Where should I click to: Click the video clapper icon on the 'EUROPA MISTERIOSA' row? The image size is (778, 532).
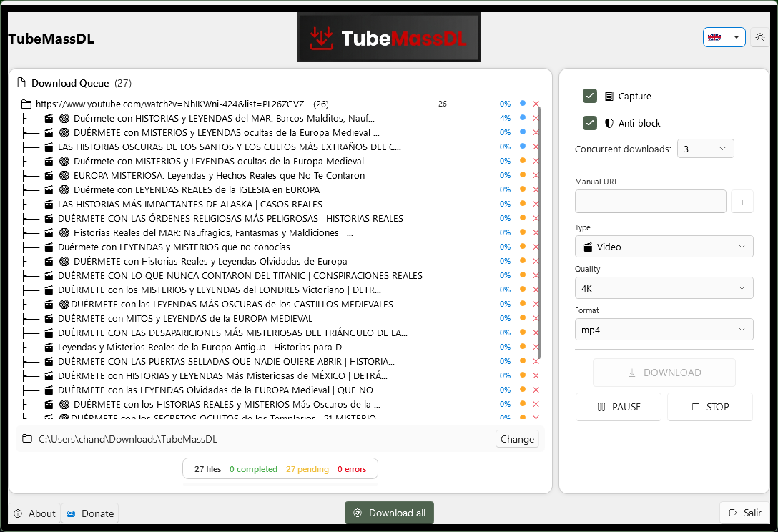point(49,176)
